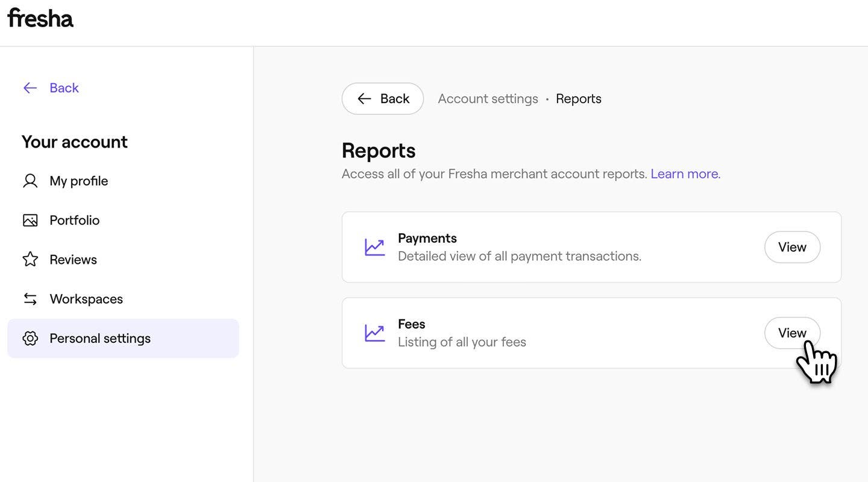Screen dimensions: 868x482
Task: Click the Fees chart icon
Action: (x=374, y=333)
